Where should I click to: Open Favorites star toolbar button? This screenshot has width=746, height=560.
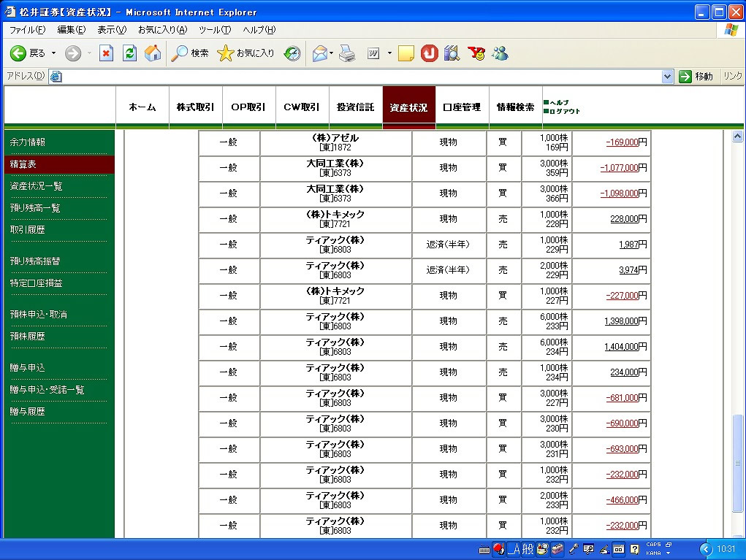[246, 53]
